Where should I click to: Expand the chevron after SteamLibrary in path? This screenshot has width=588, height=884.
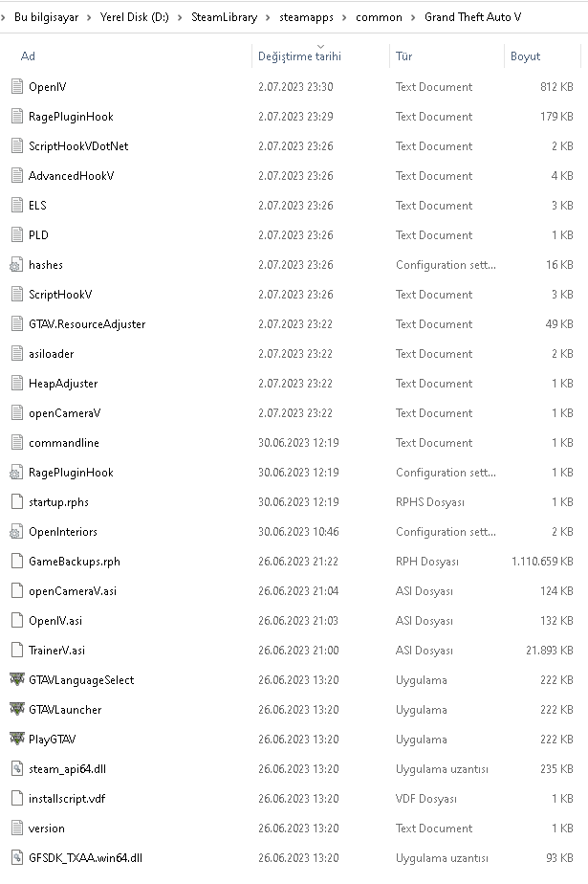[269, 17]
